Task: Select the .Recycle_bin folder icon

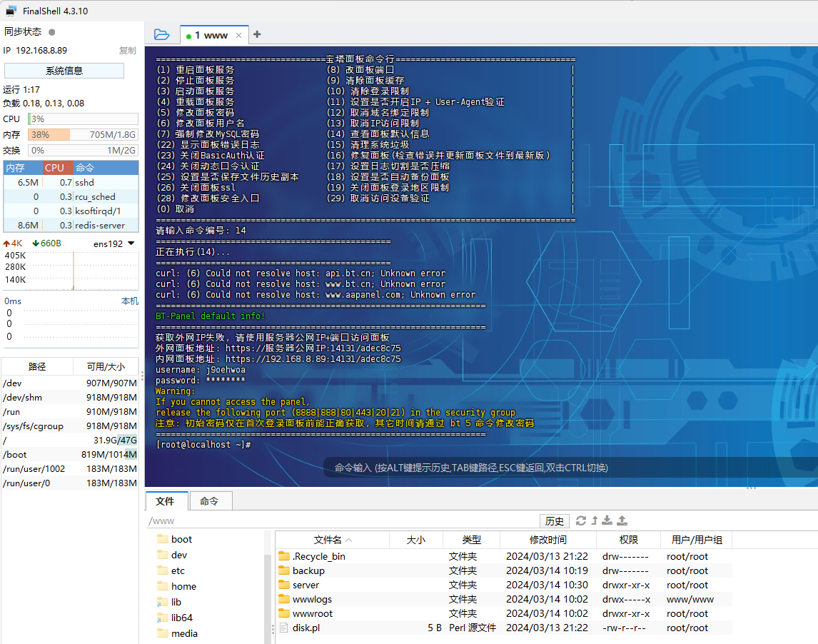Action: (284, 556)
